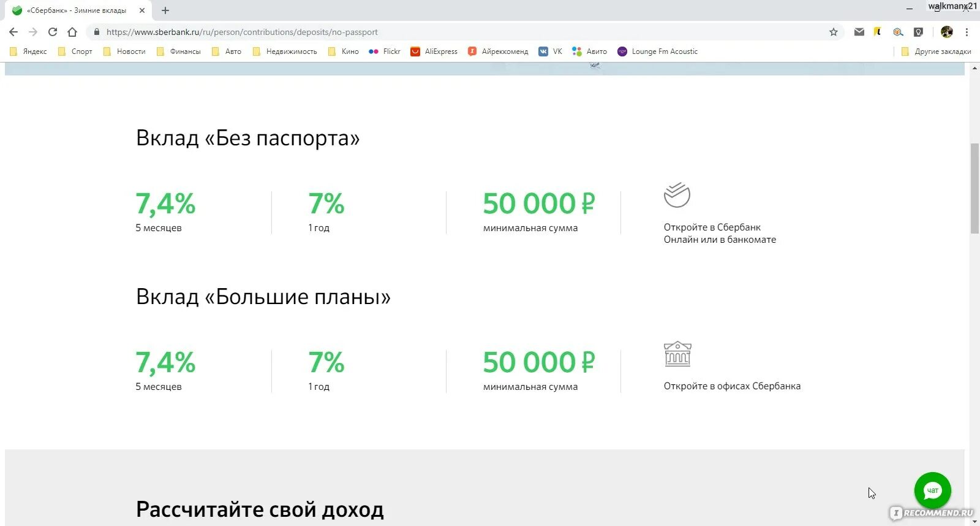Open the Айреккоменд bookmark
The height and width of the screenshot is (526, 980).
tap(498, 51)
